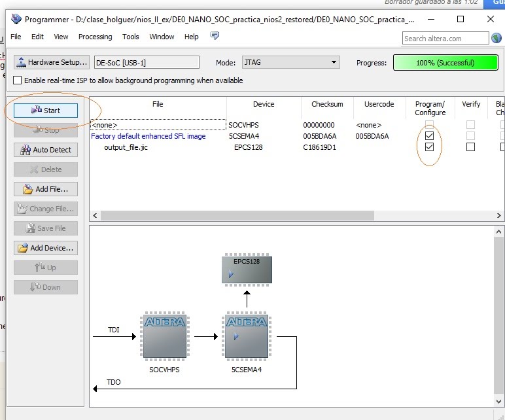
Task: Toggle Verify checkbox for SOCVHPS row
Action: click(x=470, y=125)
